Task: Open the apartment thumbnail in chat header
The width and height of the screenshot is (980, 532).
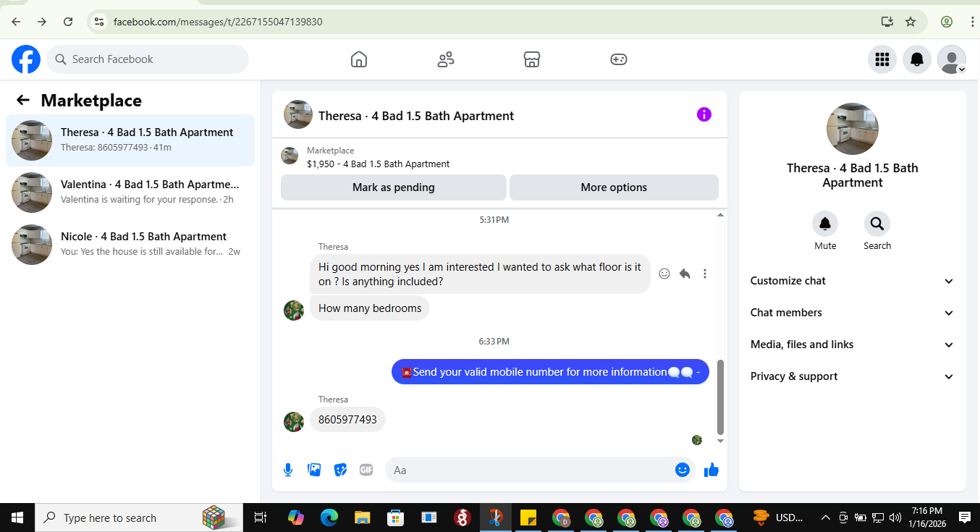Action: click(298, 114)
